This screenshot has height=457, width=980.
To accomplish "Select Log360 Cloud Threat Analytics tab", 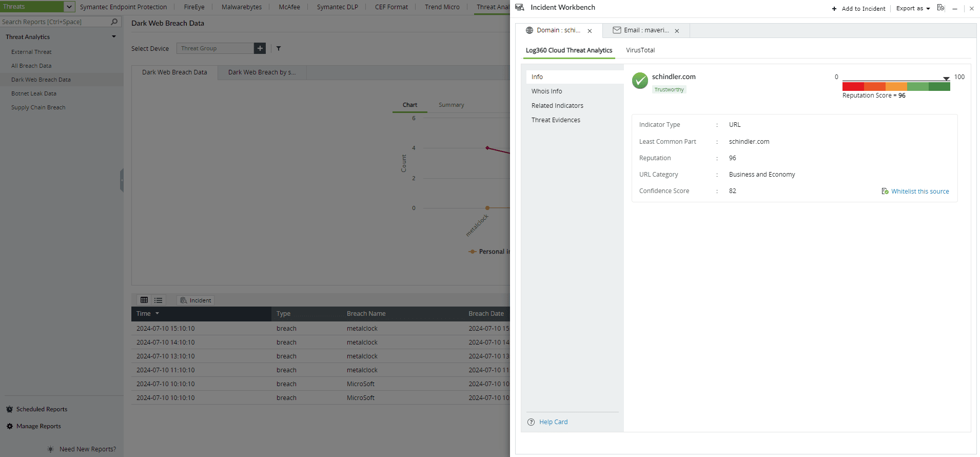I will tap(569, 50).
